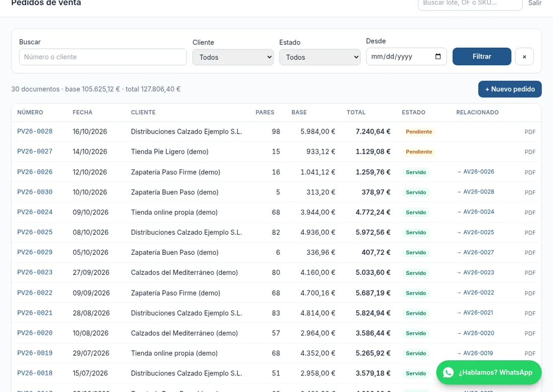Open order PV26-0029

click(35, 252)
